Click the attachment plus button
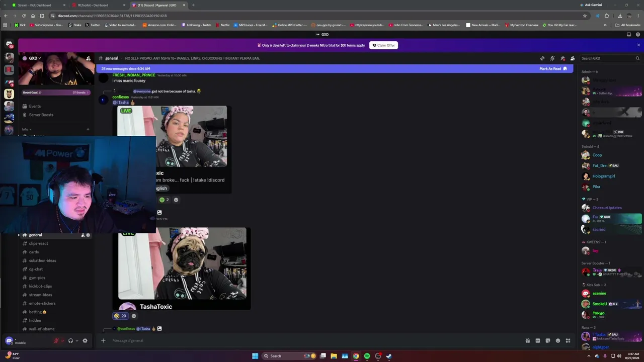This screenshot has height=362, width=644. [103, 340]
